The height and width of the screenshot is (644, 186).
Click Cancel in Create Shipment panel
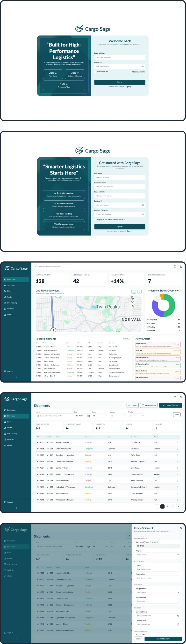(138, 639)
